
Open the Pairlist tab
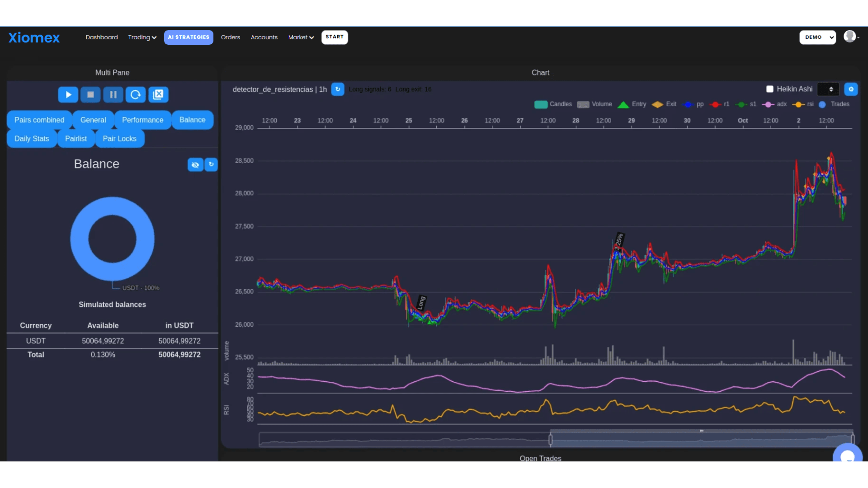(76, 139)
